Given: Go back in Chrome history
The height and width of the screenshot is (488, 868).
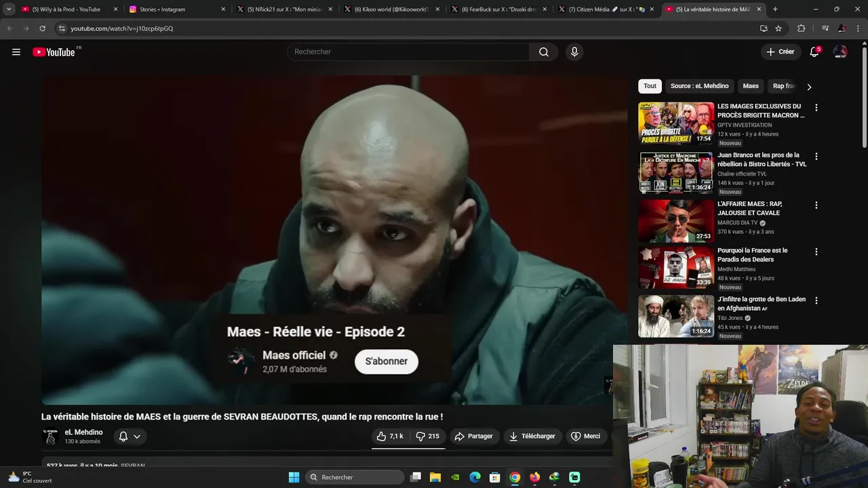Looking at the screenshot, I should pos(9,28).
